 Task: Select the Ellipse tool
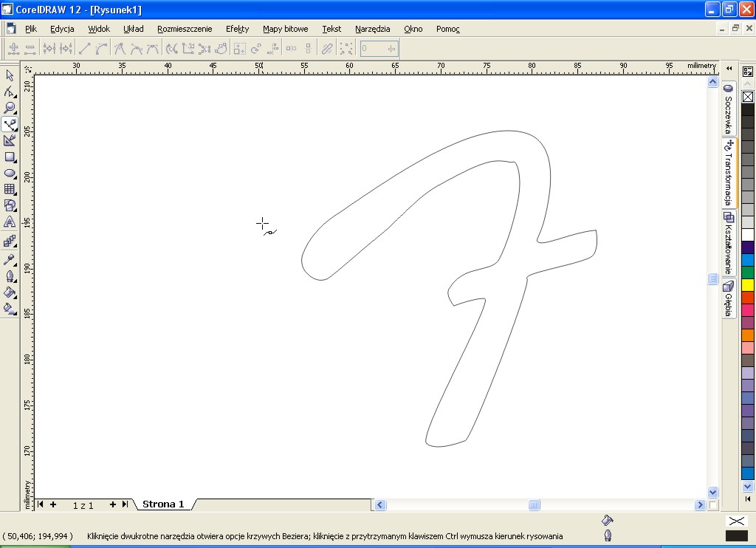coord(10,173)
